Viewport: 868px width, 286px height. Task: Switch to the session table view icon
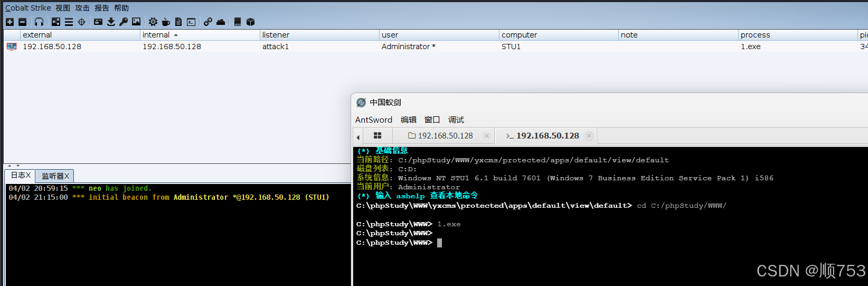coord(69,22)
